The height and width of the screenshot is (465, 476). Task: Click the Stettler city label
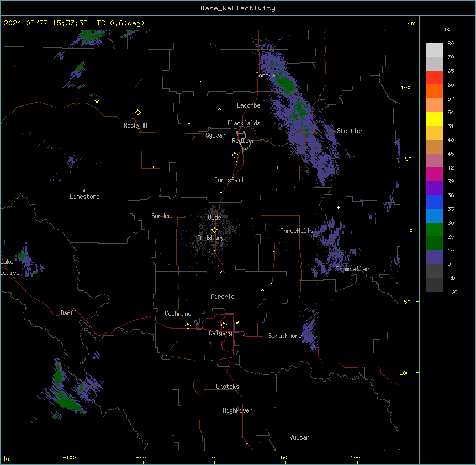point(350,131)
